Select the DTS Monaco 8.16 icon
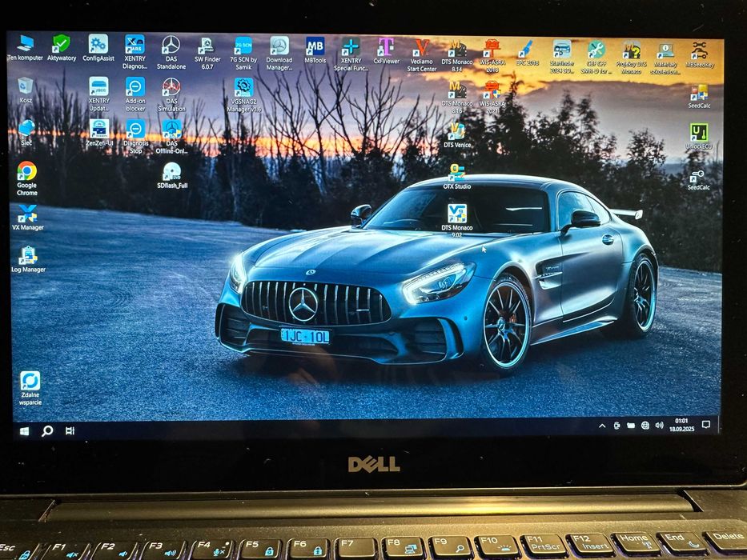 pos(456,97)
